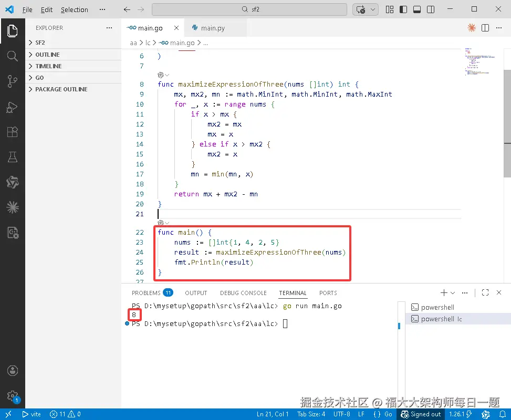Open editor More Actions ellipsis

point(499,28)
